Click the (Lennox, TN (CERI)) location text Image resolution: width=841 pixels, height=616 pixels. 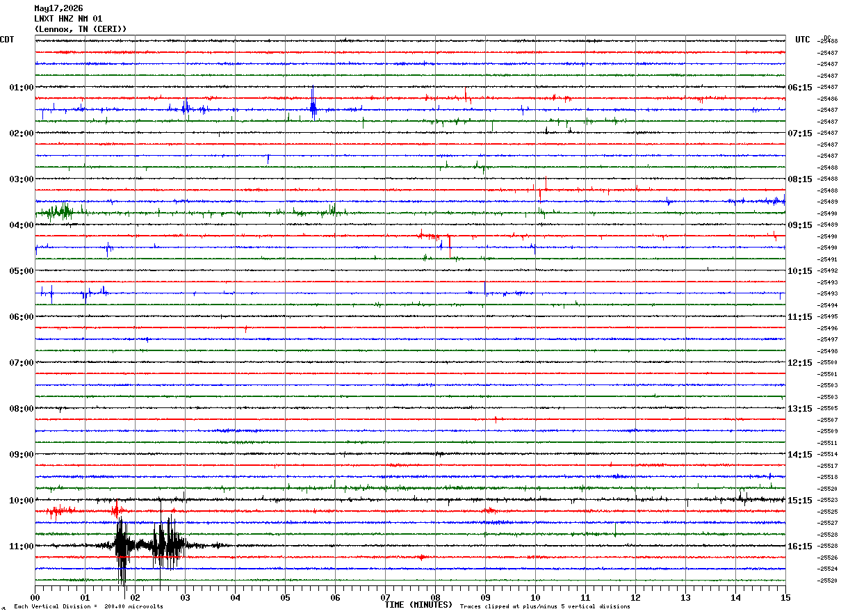point(81,29)
